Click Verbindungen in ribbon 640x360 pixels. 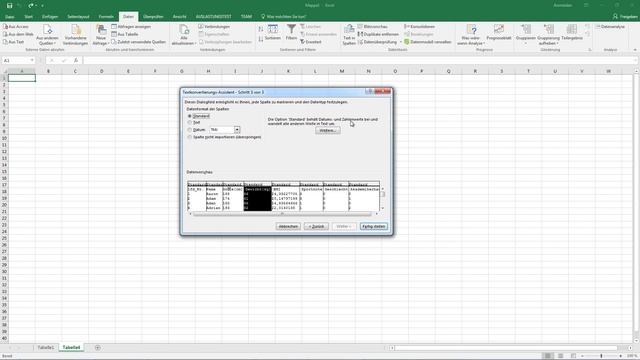214,27
